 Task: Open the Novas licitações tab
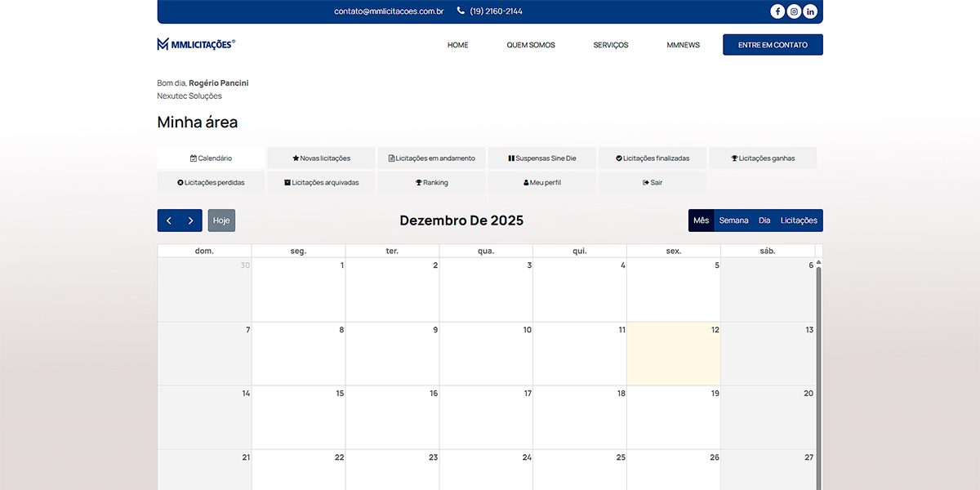[321, 158]
